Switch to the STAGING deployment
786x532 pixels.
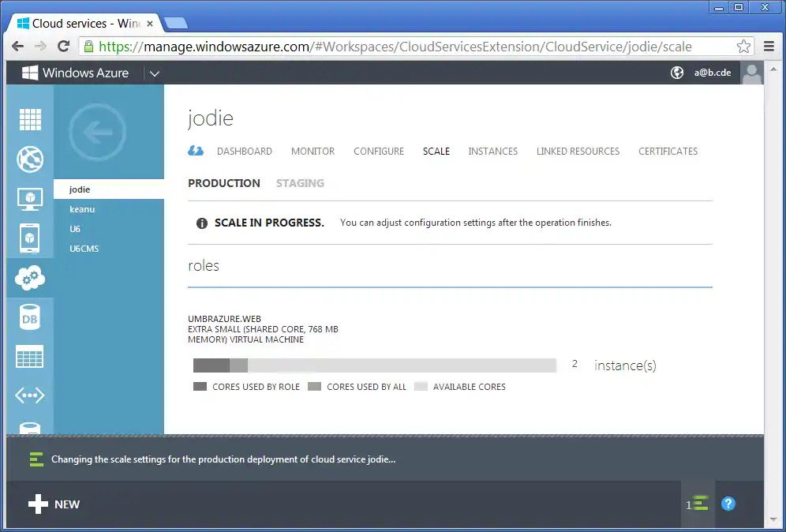300,184
